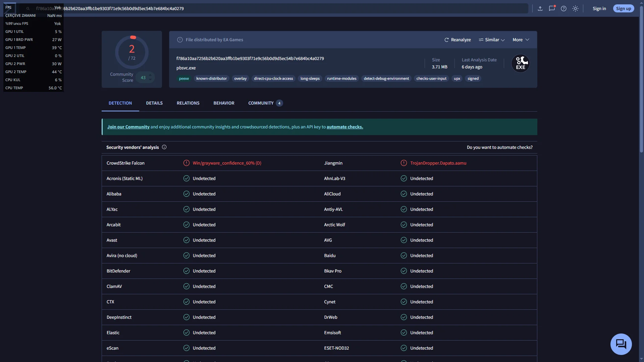This screenshot has height=362, width=644.
Task: Click the info icon beside Security vendors' analysis
Action: click(x=164, y=147)
